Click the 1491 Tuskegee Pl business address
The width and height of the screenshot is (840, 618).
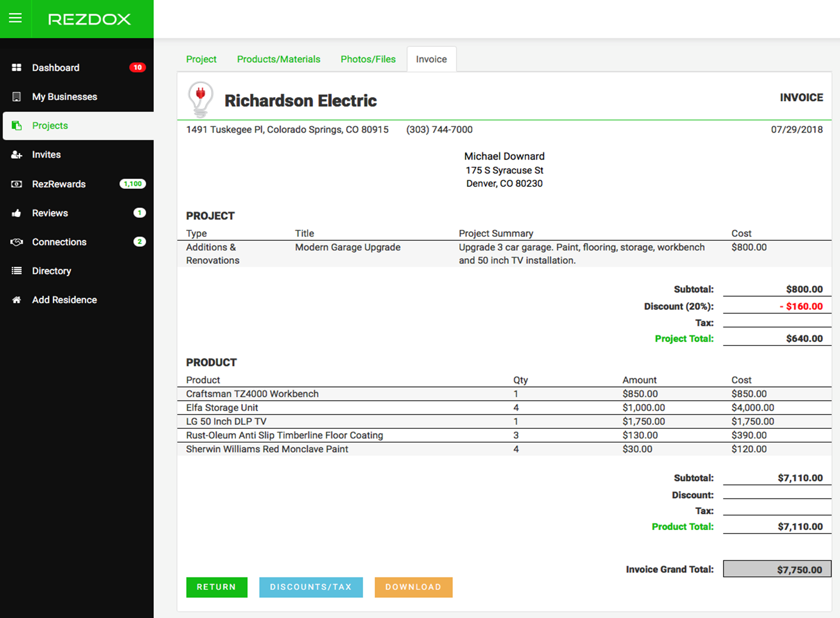287,130
